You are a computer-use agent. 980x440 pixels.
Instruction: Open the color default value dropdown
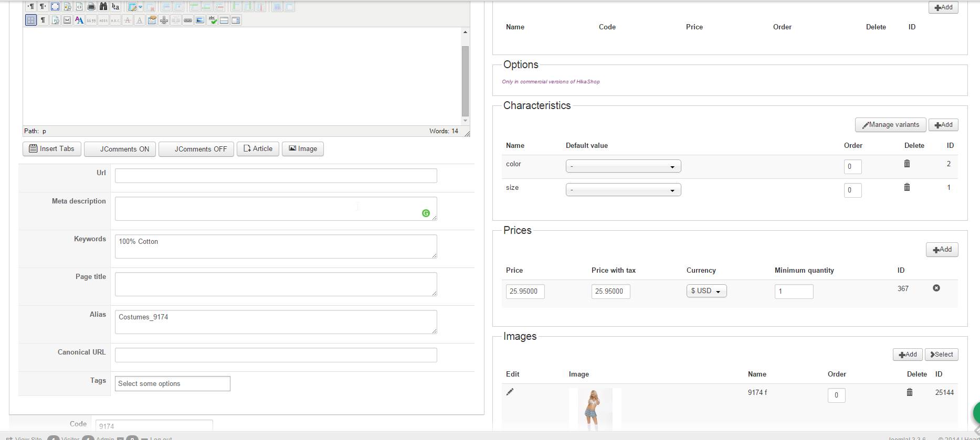tap(623, 166)
